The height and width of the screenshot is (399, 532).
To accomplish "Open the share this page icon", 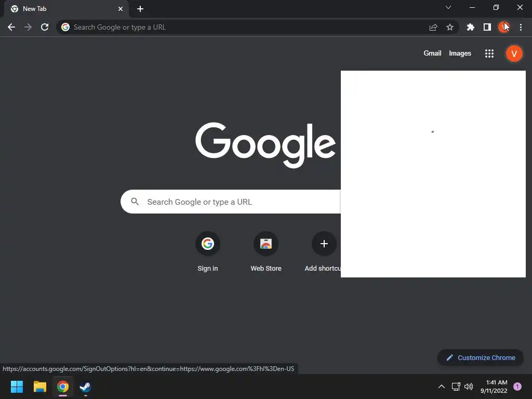I will coord(433,27).
